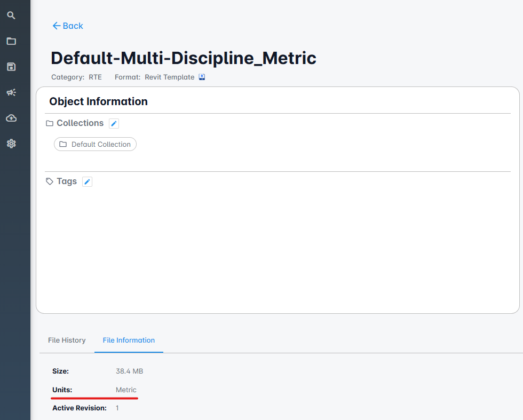The height and width of the screenshot is (420, 523).
Task: Select the File Information tab
Action: click(x=129, y=340)
